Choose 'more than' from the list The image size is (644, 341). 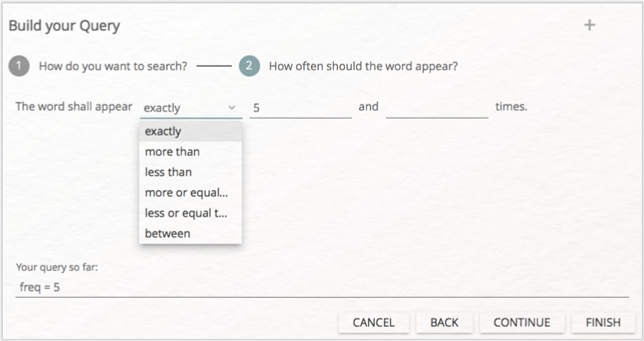pos(191,152)
